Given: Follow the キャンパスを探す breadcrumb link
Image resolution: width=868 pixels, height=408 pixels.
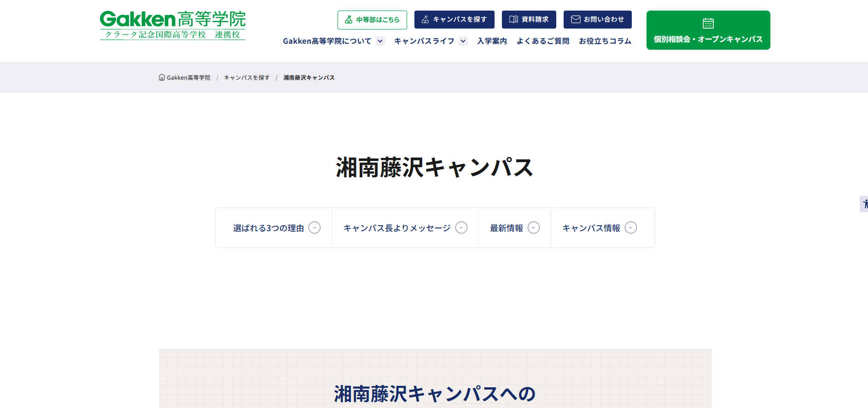Looking at the screenshot, I should point(247,78).
